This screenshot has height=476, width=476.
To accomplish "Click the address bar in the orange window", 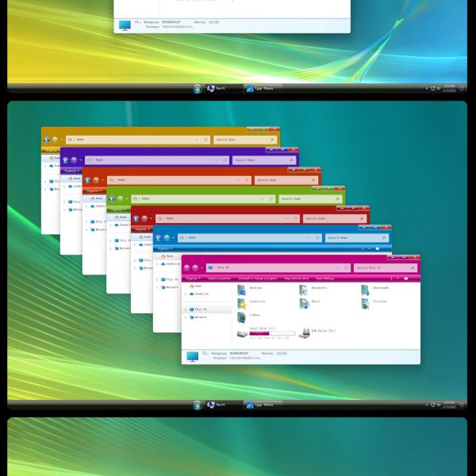I will click(x=179, y=180).
